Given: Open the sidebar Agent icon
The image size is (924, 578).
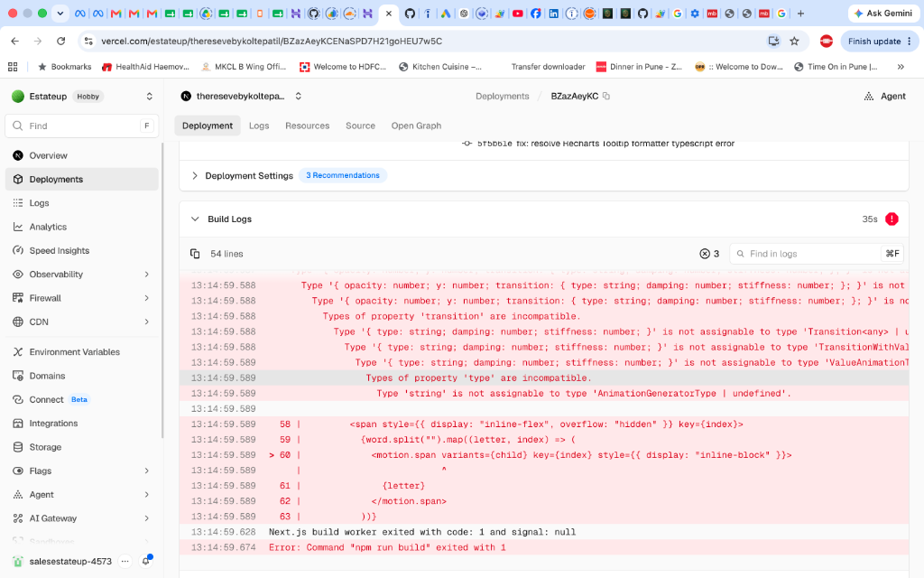Looking at the screenshot, I should tap(18, 495).
